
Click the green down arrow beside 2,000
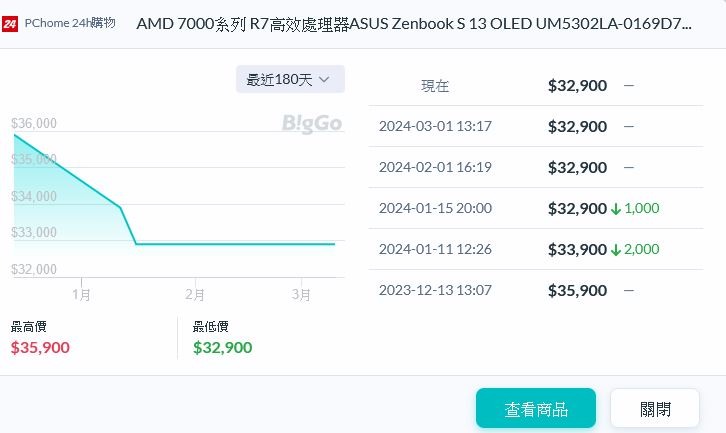[615, 250]
